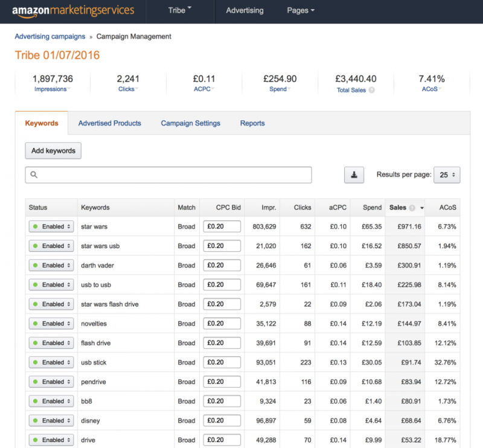The height and width of the screenshot is (448, 483).
Task: Open status dropdown for usb stick
Action: 51,362
